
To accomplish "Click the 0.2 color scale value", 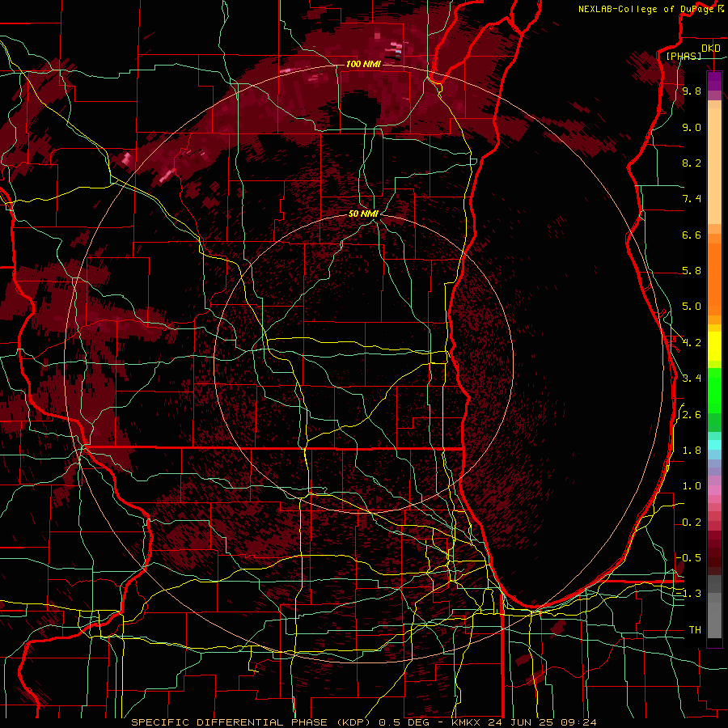I will tap(692, 523).
